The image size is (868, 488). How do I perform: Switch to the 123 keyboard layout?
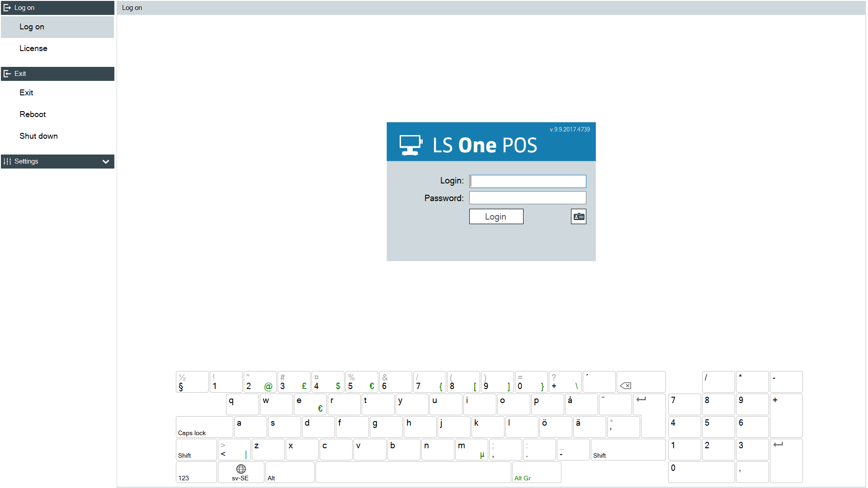[x=196, y=472]
